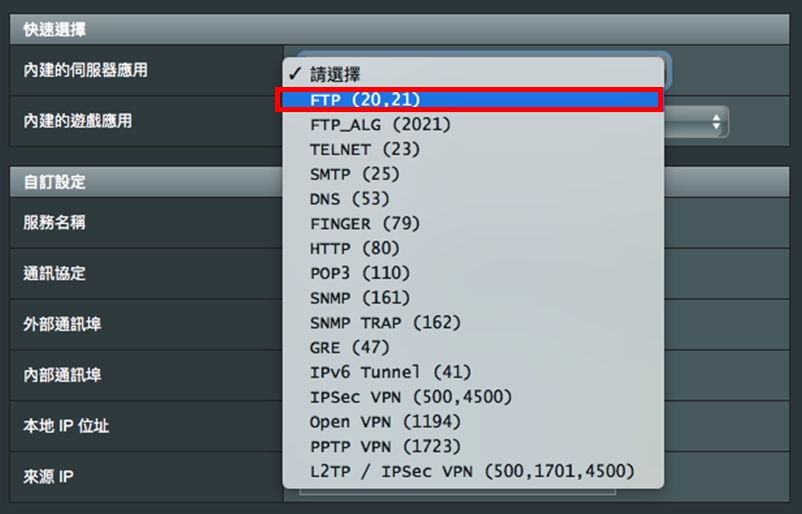Pick POP3 (110) entry

[x=473, y=273]
